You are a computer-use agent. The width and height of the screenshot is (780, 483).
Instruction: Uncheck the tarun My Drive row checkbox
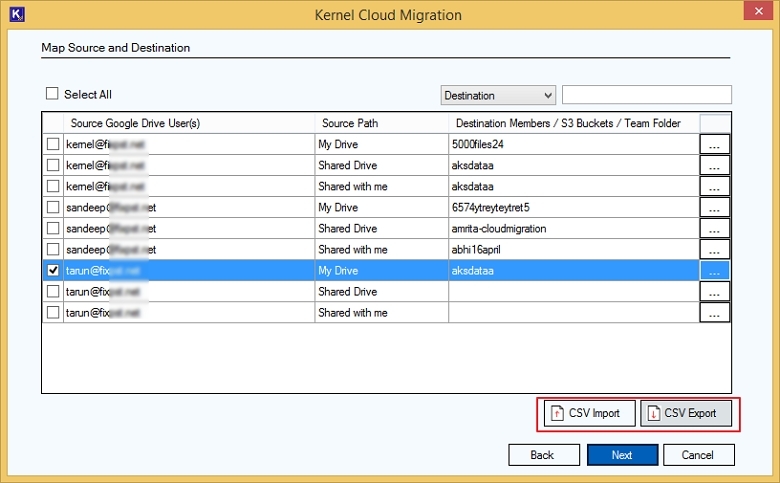(53, 270)
